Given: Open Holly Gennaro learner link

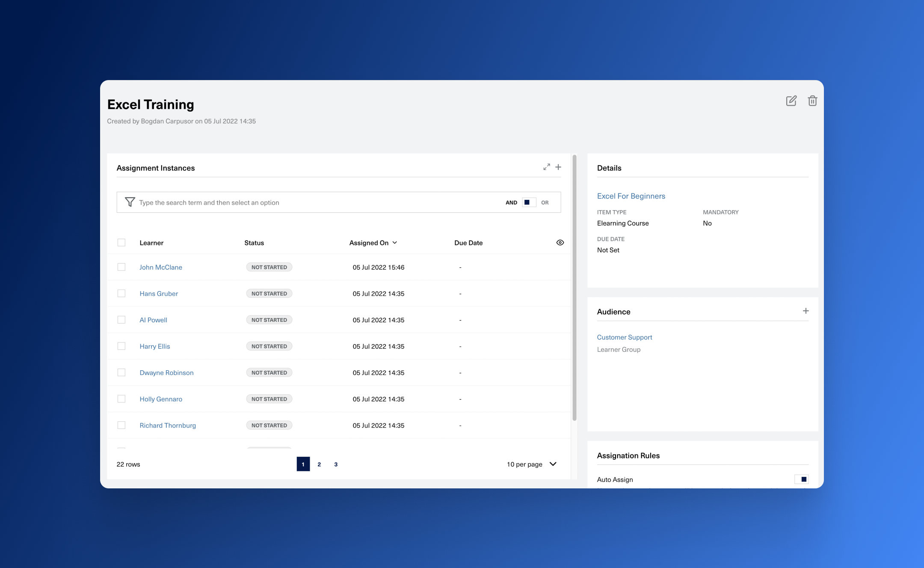Looking at the screenshot, I should pos(161,399).
